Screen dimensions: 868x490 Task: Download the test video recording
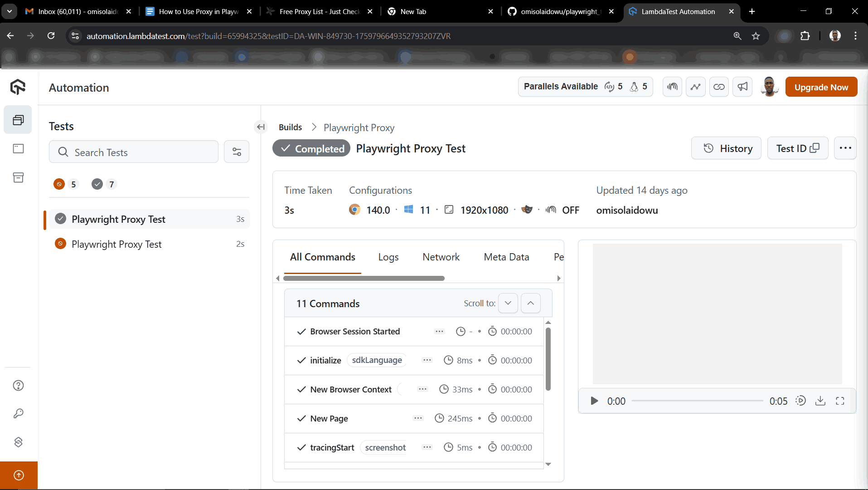[x=820, y=401]
